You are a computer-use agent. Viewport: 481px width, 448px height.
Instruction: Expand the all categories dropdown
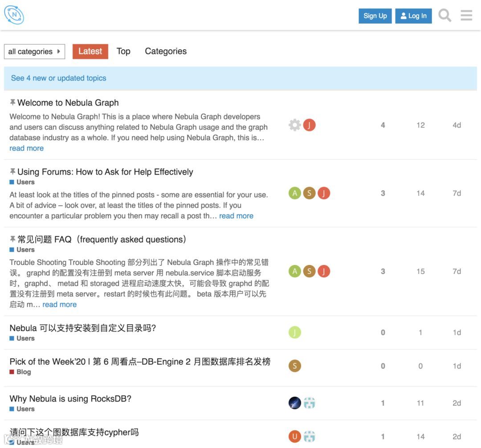pyautogui.click(x=34, y=52)
